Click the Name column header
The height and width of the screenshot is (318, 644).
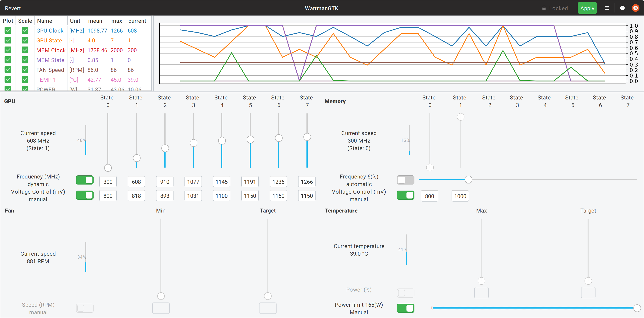point(45,21)
